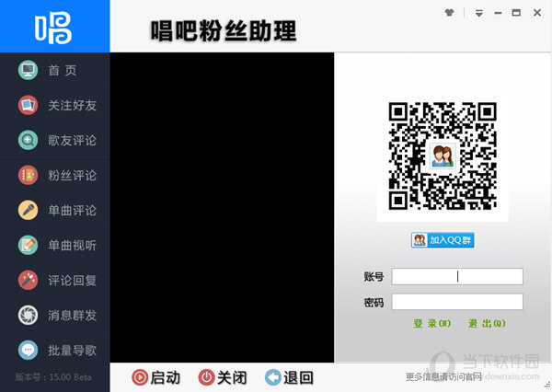
Task: Open the 首页 monitor icon
Action: click(28, 70)
